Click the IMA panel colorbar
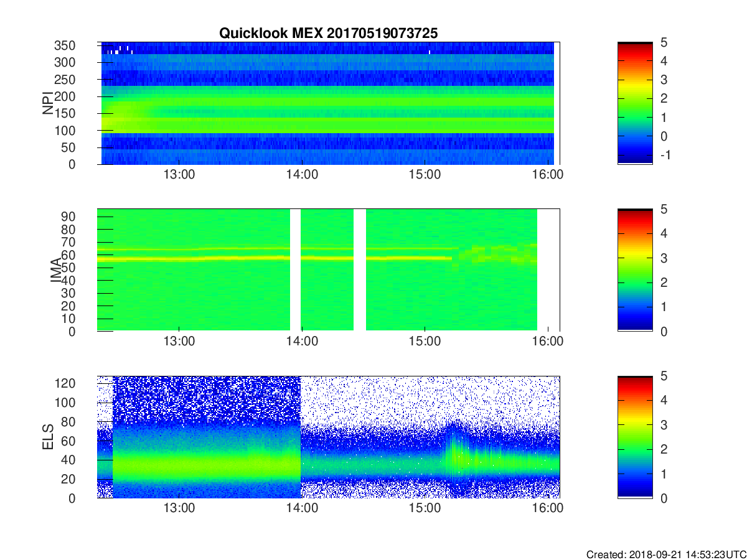Screen dimensions: 747x560 coord(635,270)
